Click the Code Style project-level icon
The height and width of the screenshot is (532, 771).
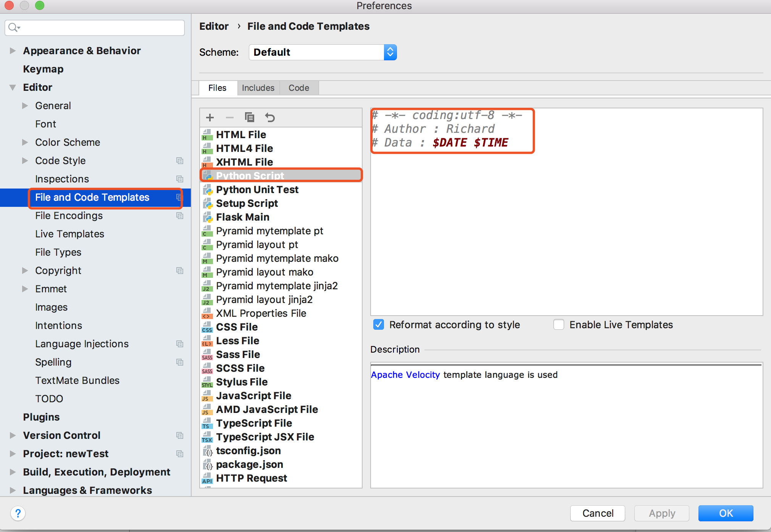(x=180, y=161)
